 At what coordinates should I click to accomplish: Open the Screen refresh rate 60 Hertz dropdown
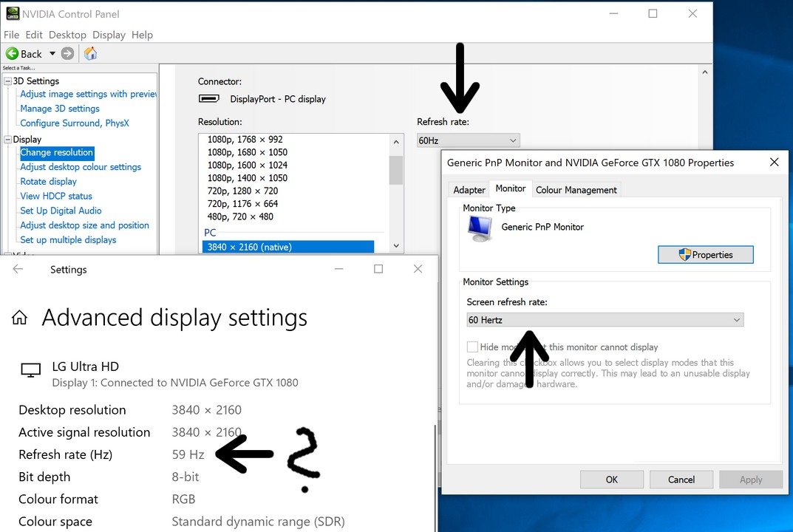605,320
